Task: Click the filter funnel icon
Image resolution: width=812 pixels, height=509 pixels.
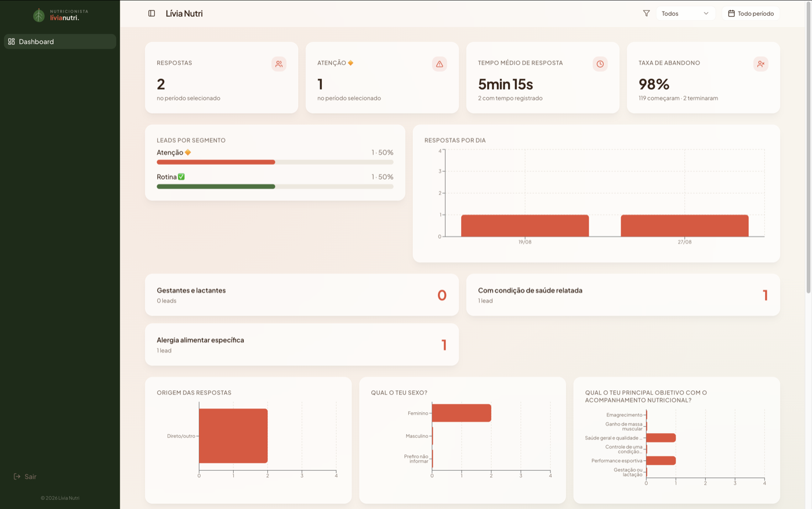Action: click(646, 13)
